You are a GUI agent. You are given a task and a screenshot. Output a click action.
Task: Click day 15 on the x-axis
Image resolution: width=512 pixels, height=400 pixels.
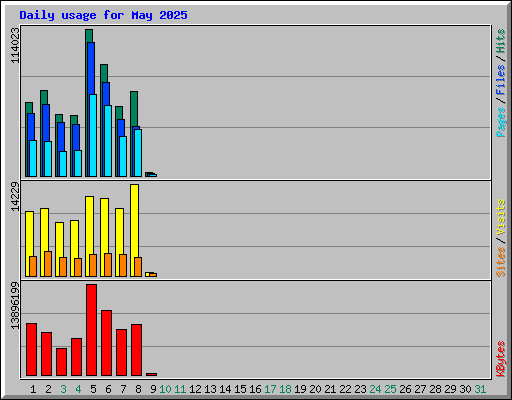click(x=240, y=389)
